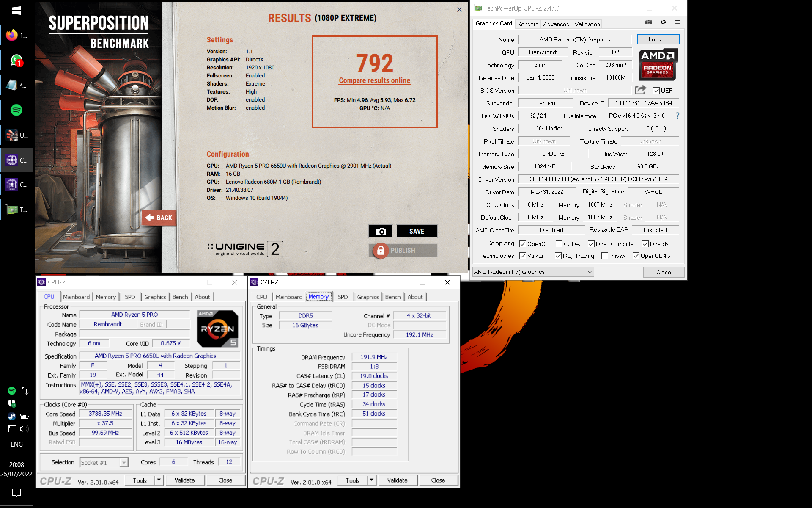Switch to the Sensors tab in GPU-Z

point(528,24)
